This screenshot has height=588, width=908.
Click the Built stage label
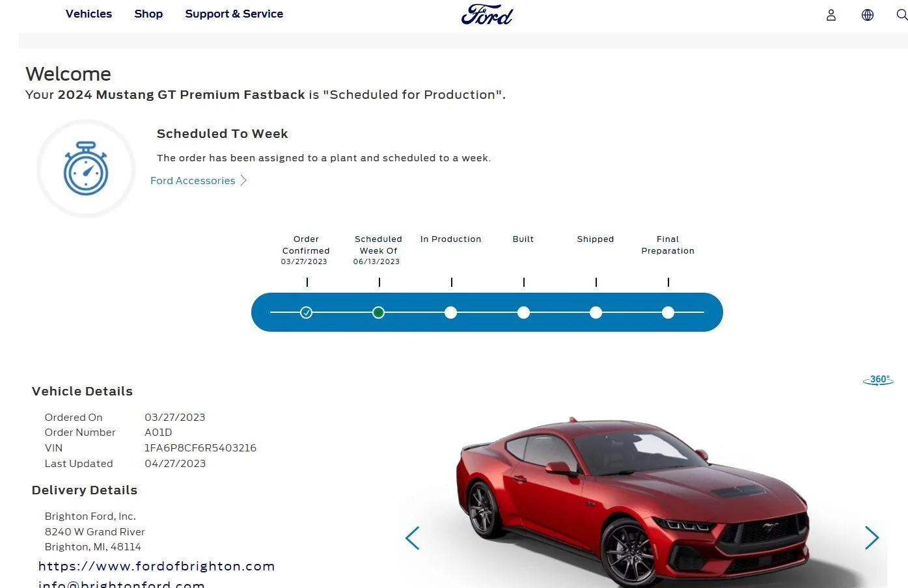tap(523, 239)
